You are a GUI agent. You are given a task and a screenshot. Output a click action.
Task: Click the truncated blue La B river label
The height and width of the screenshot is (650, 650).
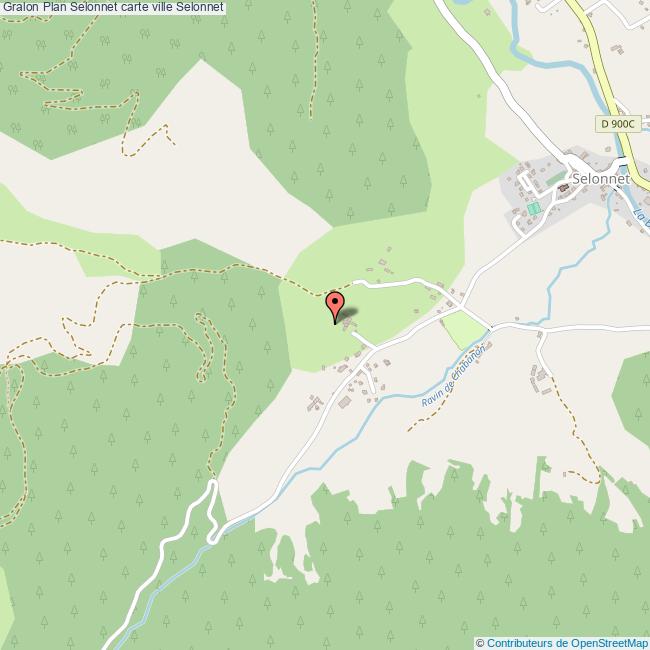point(641,218)
